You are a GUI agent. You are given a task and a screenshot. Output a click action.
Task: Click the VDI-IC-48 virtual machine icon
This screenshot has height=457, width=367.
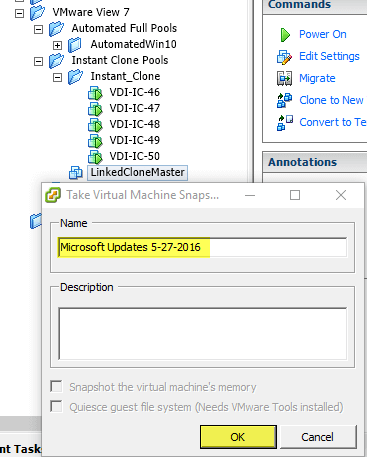click(x=95, y=125)
